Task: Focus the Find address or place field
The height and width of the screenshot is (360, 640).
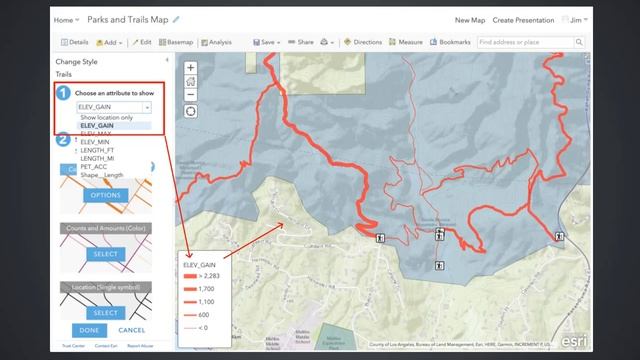Action: coord(526,42)
